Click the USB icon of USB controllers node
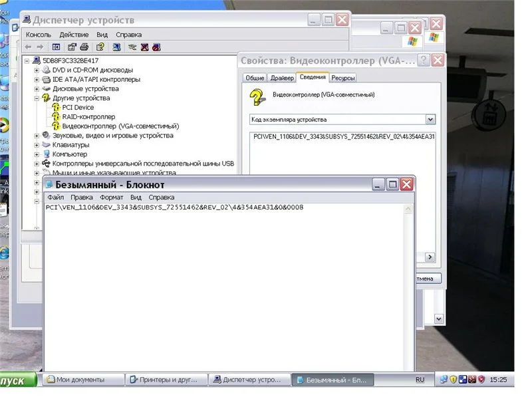The image size is (532, 399). [46, 164]
